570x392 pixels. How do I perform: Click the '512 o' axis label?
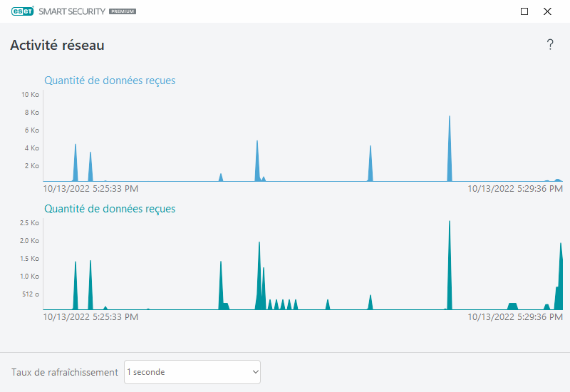point(31,294)
